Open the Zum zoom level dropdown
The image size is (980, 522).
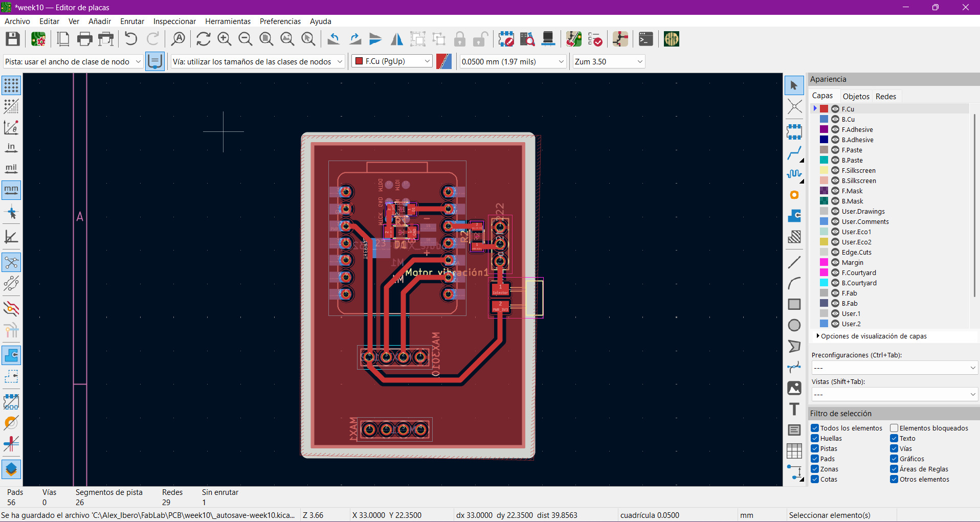coord(609,61)
